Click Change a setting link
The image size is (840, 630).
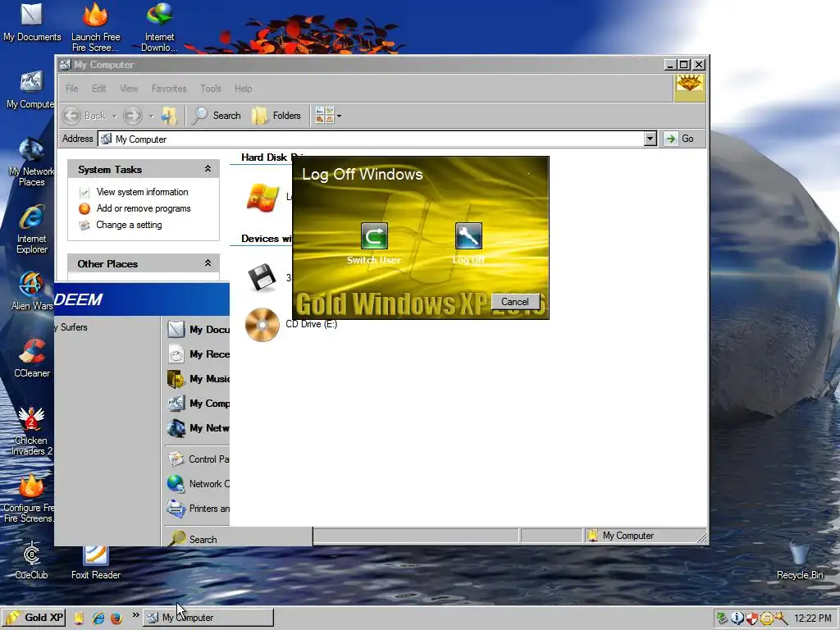129,225
